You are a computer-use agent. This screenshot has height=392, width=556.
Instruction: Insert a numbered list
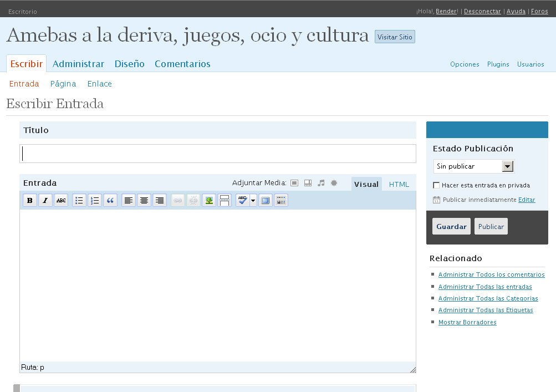click(x=95, y=201)
